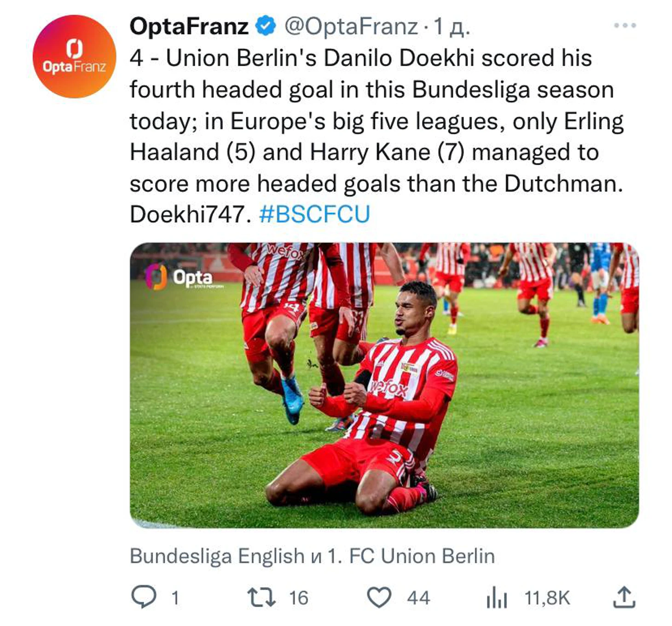Click the Opta logo watermark in photo
Viewport: 672px width, 626px height.
tap(180, 277)
